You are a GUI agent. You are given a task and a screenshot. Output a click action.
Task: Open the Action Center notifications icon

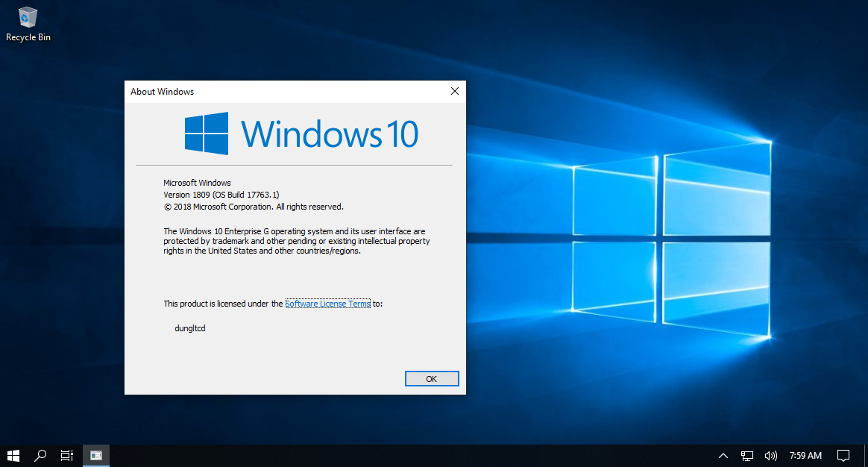tap(843, 455)
